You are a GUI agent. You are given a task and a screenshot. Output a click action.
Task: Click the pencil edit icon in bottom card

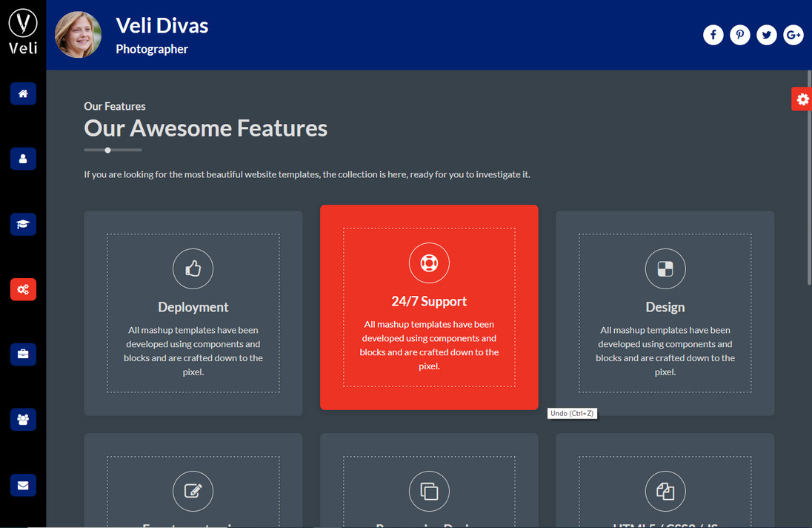coord(193,491)
